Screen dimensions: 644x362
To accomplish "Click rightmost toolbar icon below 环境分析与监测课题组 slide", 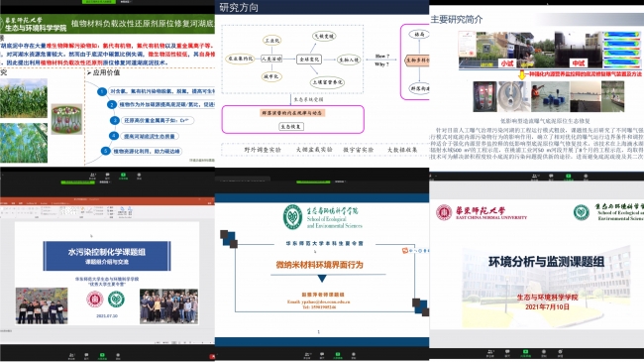I will tap(560, 353).
